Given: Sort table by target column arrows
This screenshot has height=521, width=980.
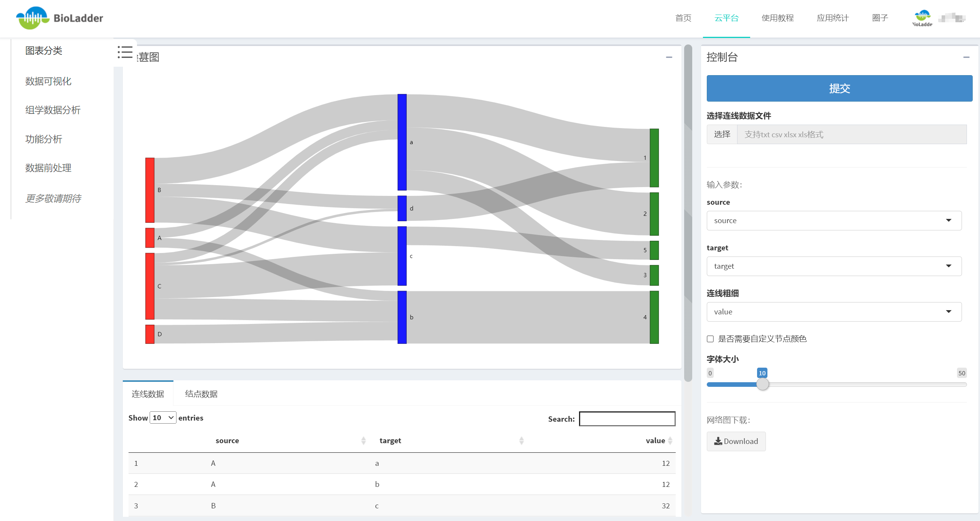Looking at the screenshot, I should click(521, 440).
